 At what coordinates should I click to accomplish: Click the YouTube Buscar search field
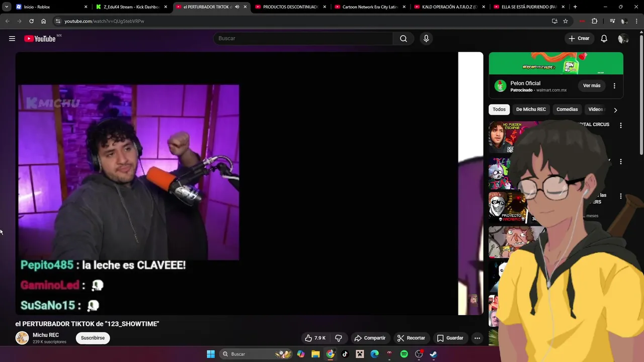(x=303, y=39)
